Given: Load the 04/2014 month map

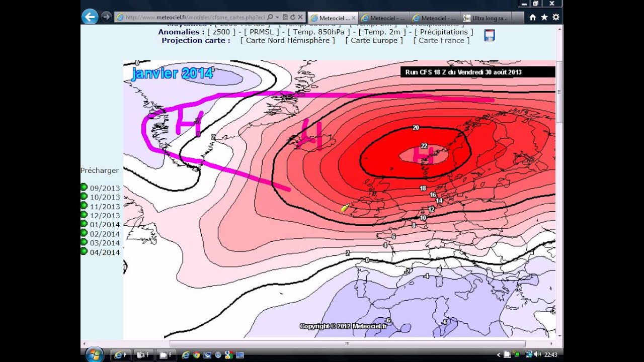Looking at the screenshot, I should tap(105, 252).
